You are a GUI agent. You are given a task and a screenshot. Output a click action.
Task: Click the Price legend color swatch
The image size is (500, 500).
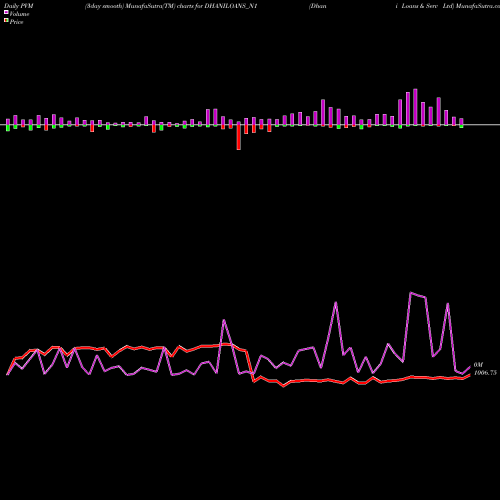(x=6, y=20)
